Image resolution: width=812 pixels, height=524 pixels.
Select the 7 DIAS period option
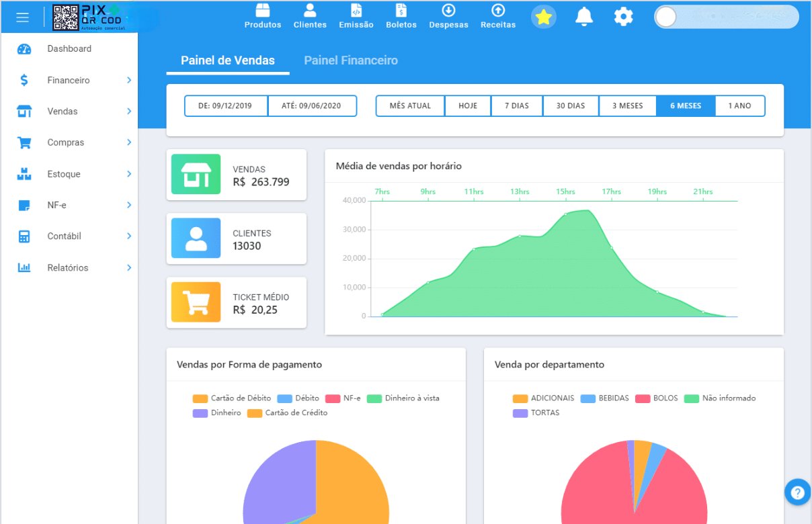[x=516, y=106]
